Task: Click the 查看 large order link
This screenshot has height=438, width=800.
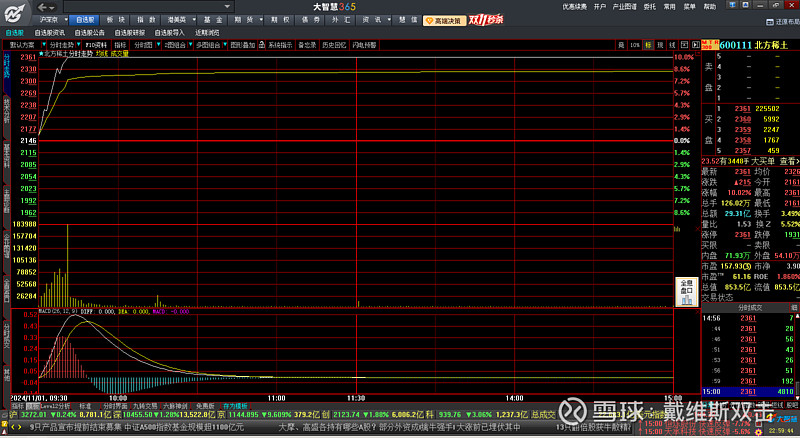Action: (789, 161)
